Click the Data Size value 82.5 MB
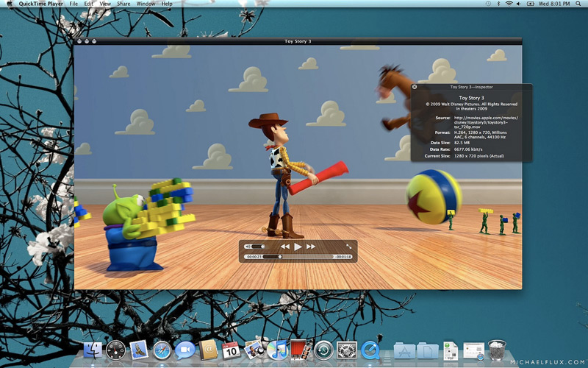The height and width of the screenshot is (368, 588). (462, 143)
